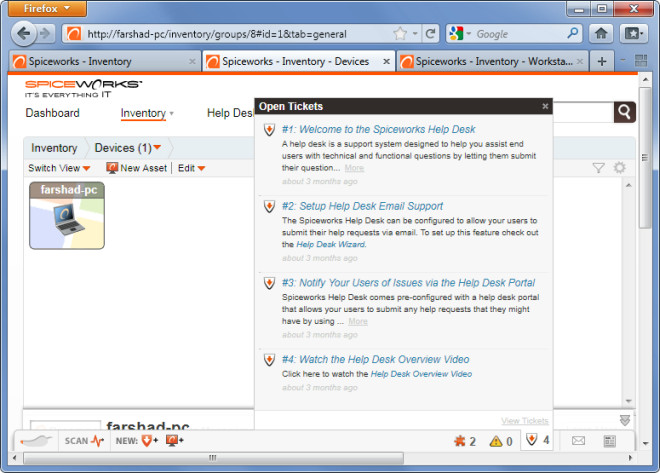
Task: Click the View Tickets link
Action: (x=524, y=421)
